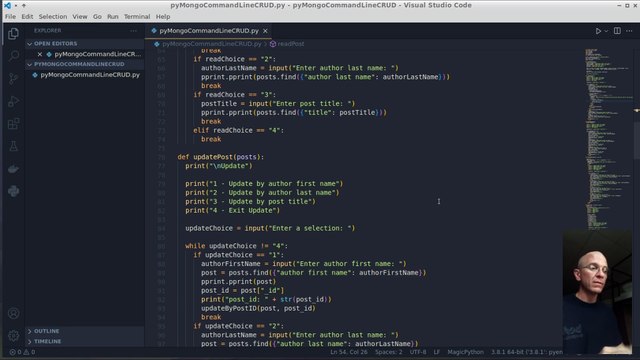Open the Run and Debug view
Image resolution: width=640 pixels, height=360 pixels.
point(13,101)
